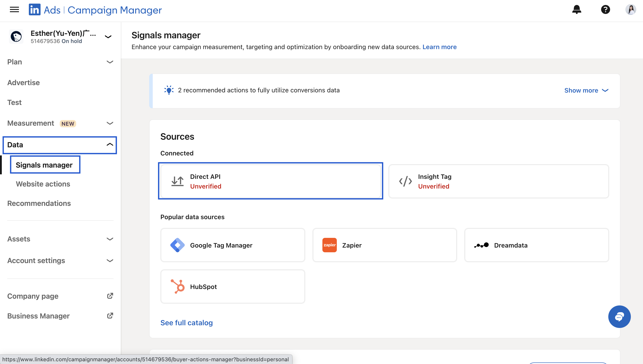Open the Advertise menu item
Viewport: 643px width, 364px height.
tap(23, 82)
